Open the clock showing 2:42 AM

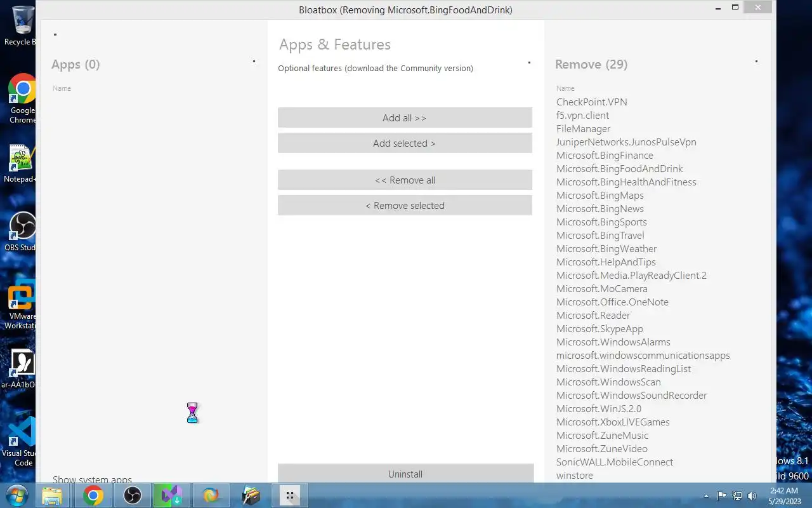tap(784, 496)
